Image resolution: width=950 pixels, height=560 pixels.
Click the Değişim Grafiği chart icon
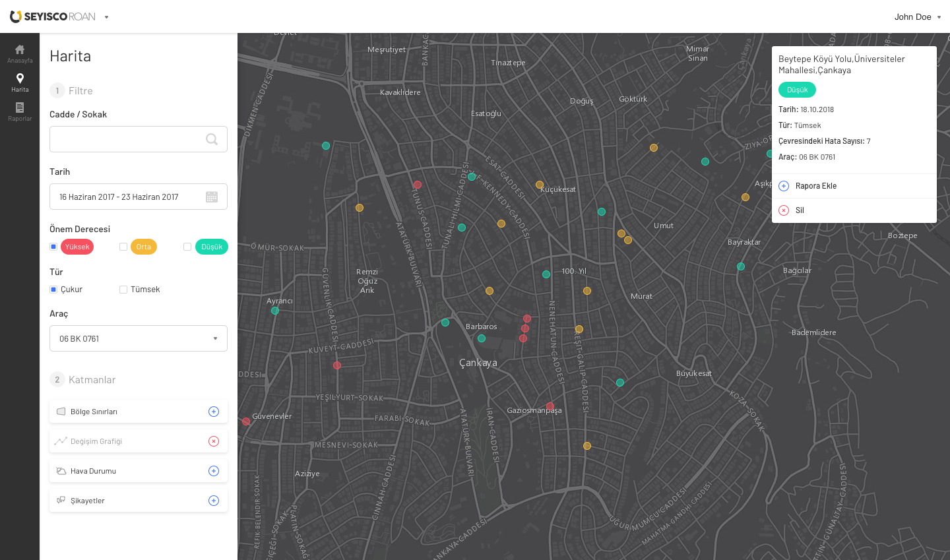click(61, 441)
